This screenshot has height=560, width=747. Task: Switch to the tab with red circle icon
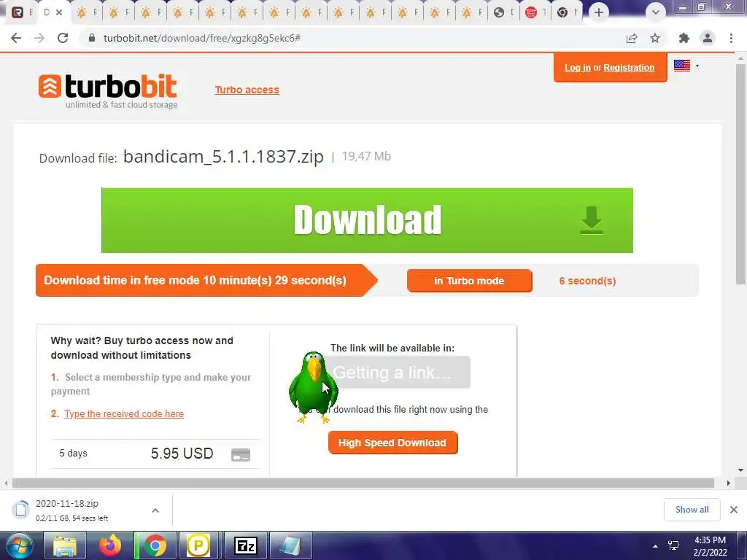coord(535,12)
